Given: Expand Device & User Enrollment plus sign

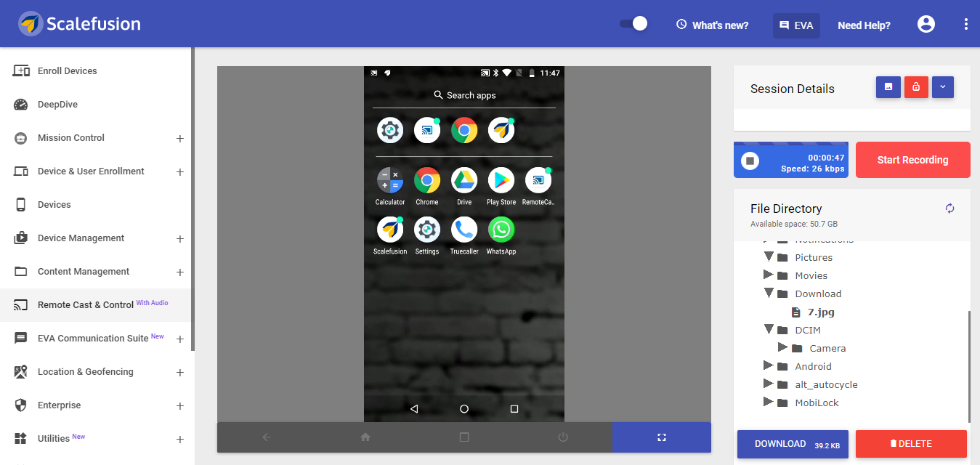Looking at the screenshot, I should point(180,172).
